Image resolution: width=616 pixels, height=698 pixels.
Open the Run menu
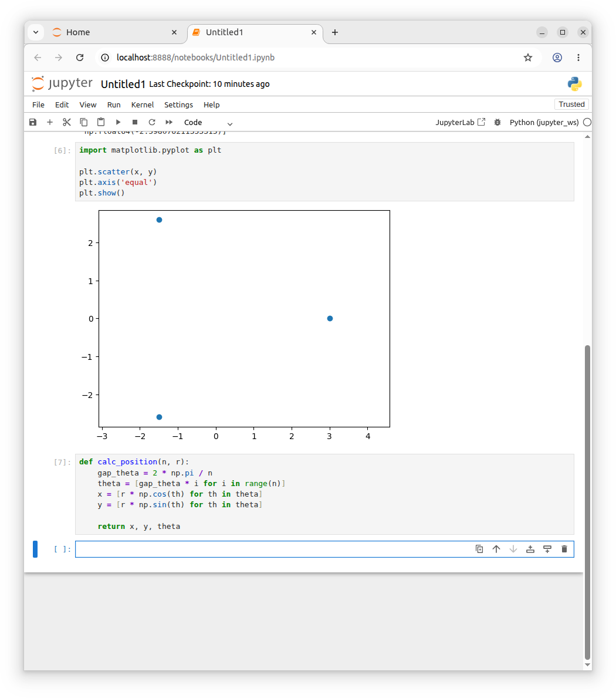coord(114,104)
